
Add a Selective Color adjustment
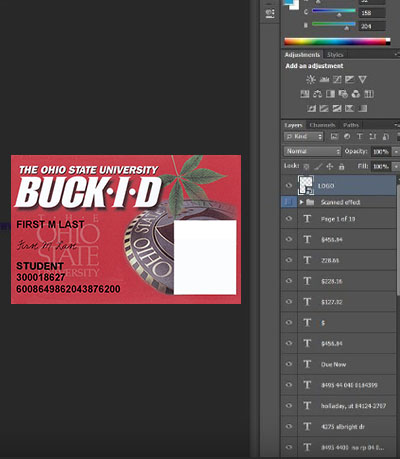click(349, 108)
